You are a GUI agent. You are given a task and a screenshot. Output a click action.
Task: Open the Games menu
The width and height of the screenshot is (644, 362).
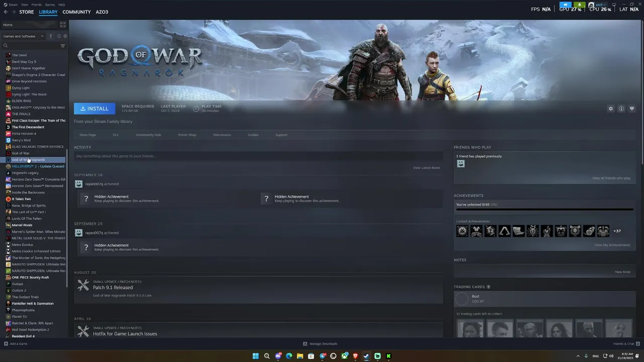[x=50, y=5]
